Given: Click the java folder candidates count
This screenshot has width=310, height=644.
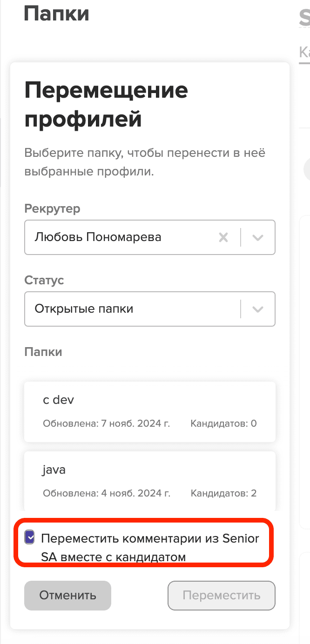Looking at the screenshot, I should pyautogui.click(x=223, y=493).
